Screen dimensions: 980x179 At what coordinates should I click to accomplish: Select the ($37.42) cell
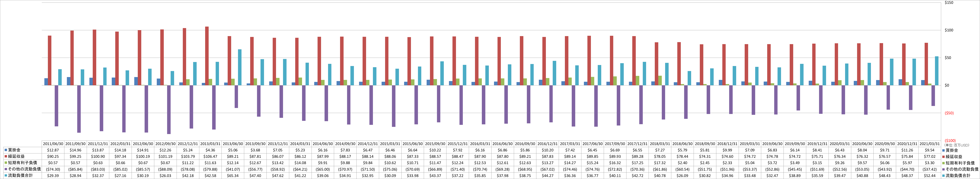pyautogui.click(x=930, y=169)
